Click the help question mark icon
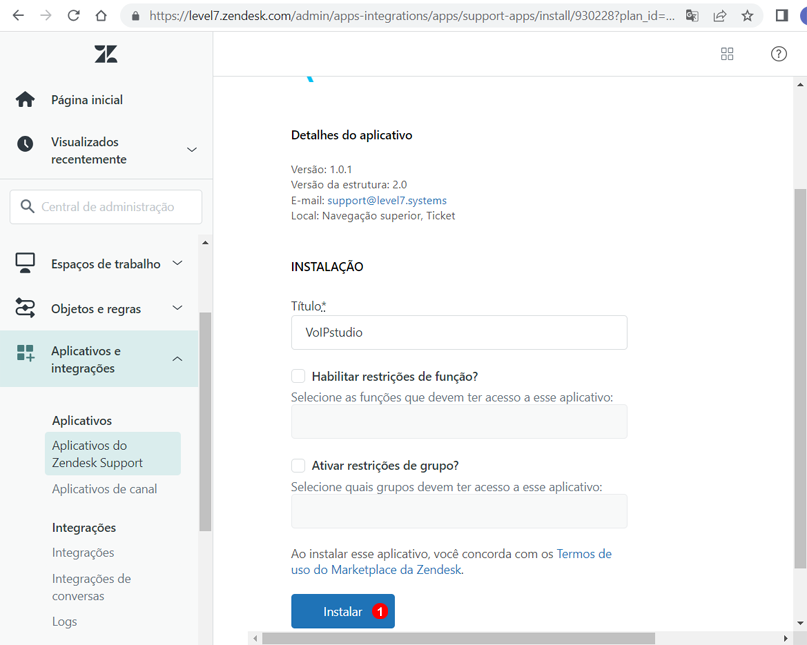 point(779,53)
